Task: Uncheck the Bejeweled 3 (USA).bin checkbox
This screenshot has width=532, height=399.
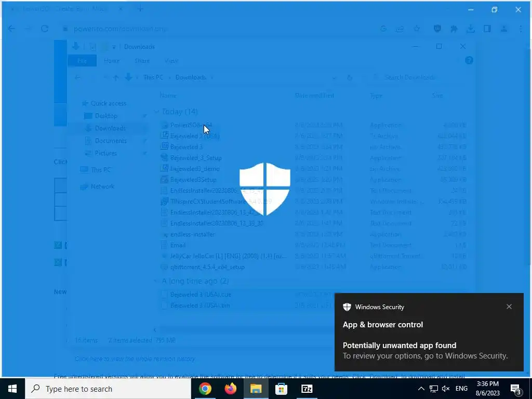Action: pyautogui.click(x=164, y=305)
